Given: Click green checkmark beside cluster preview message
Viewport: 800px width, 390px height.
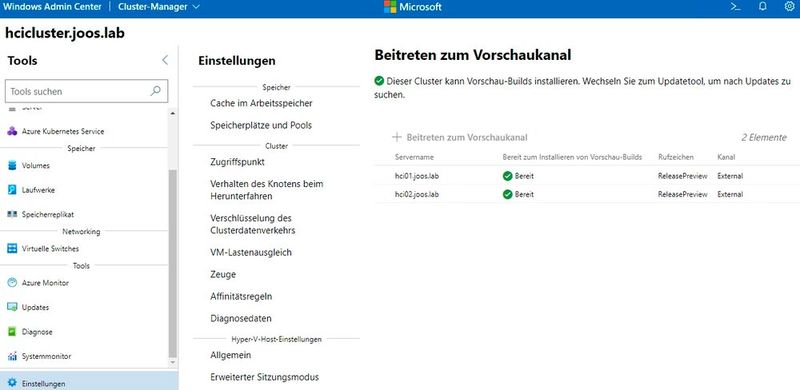Looking at the screenshot, I should [x=379, y=81].
